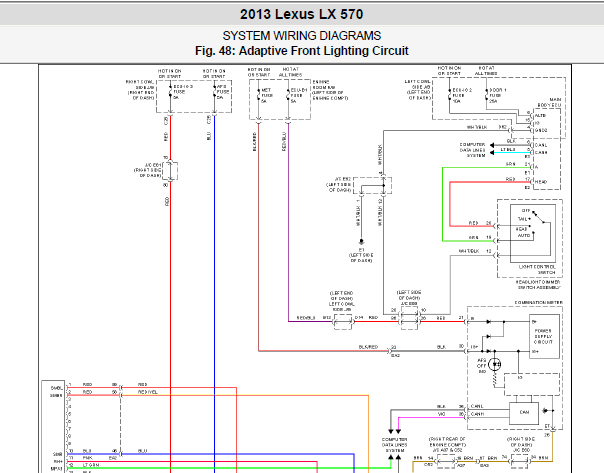This screenshot has height=473, width=604.
Task: Click the "ECU-IG 2 FUSE 10A" label
Action: click(x=461, y=96)
